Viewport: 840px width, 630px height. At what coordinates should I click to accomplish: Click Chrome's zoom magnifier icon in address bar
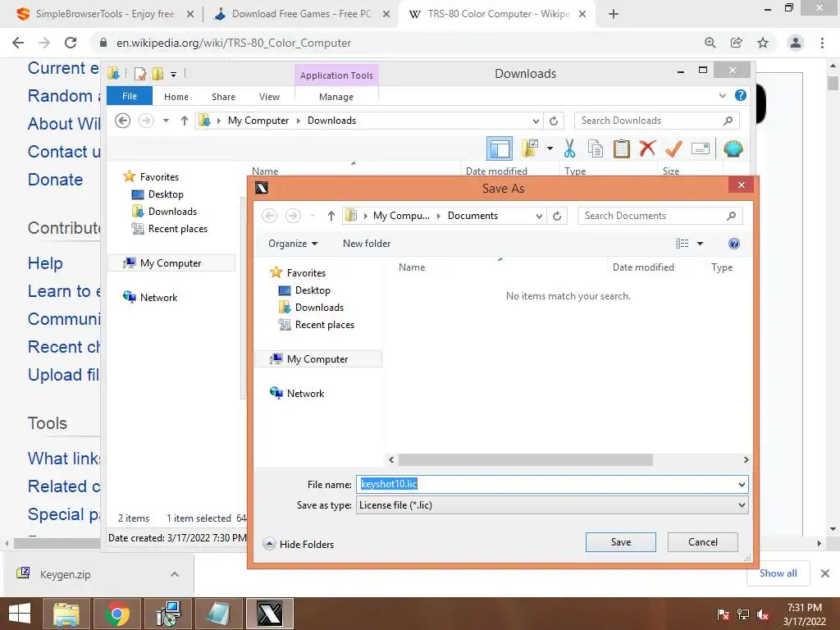point(710,43)
